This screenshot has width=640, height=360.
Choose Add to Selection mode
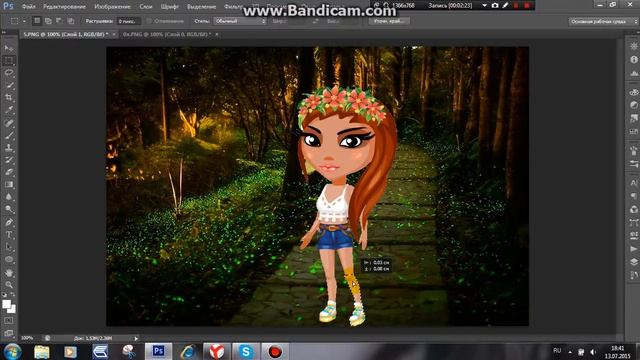click(48, 20)
